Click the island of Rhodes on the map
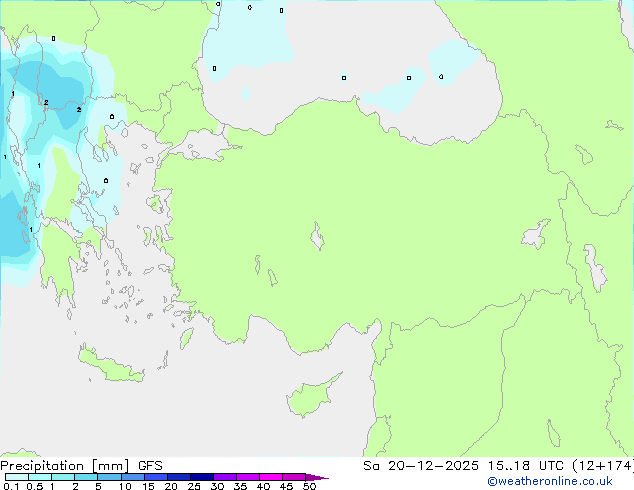634x490 pixels. [x=186, y=338]
